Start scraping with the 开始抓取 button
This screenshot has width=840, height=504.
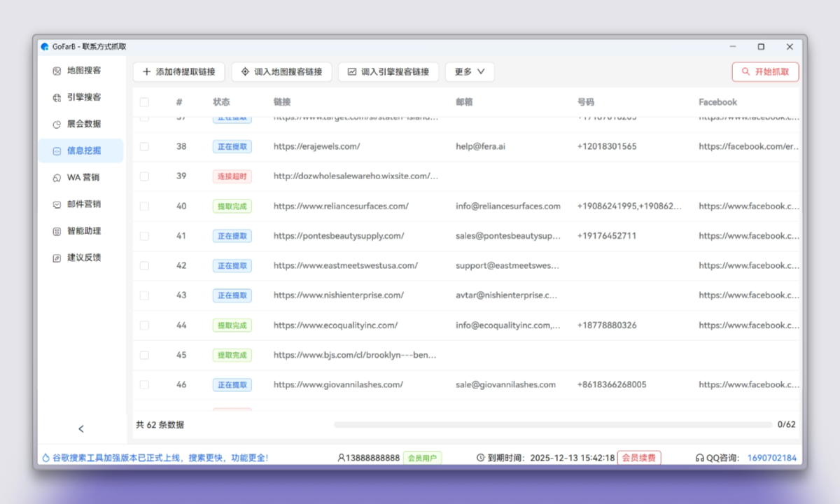(x=765, y=71)
